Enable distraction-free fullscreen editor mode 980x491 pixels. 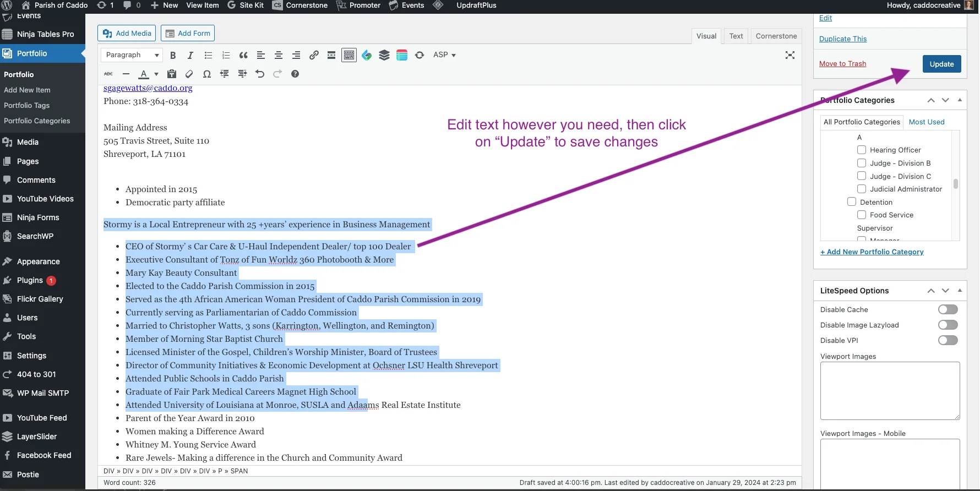pos(790,55)
